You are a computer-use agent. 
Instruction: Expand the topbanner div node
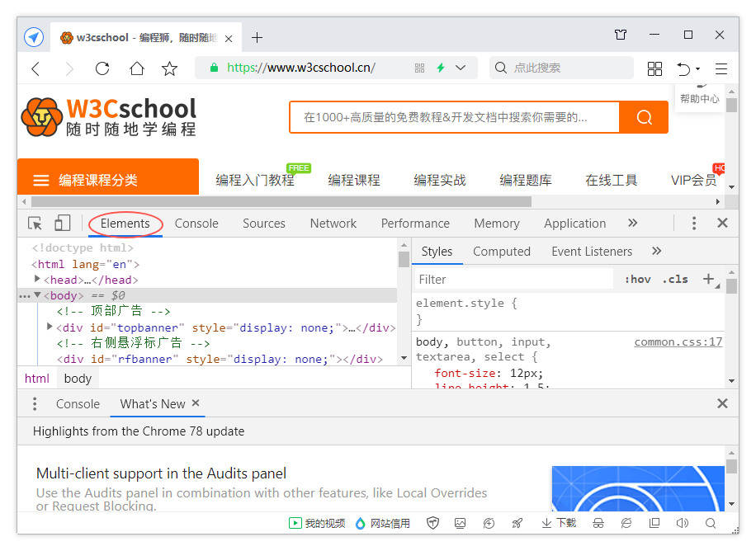coord(50,327)
